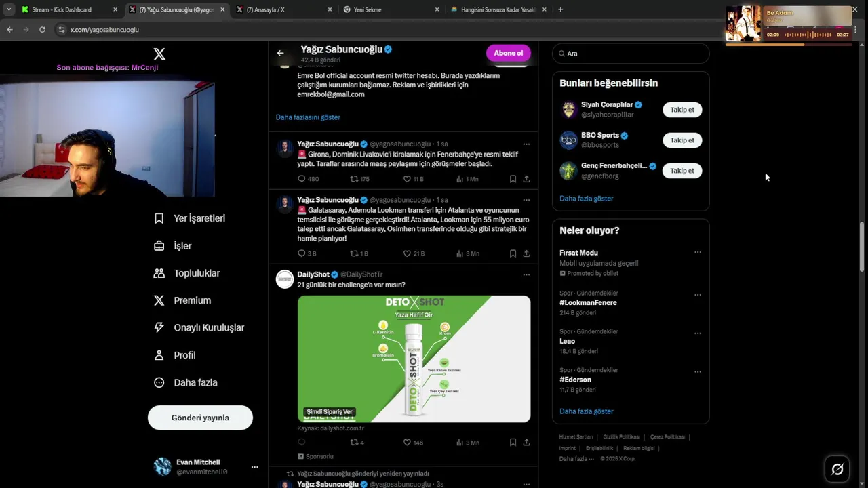Click the X logo above the sidebar
This screenshot has width=868, height=488.
coord(159,54)
